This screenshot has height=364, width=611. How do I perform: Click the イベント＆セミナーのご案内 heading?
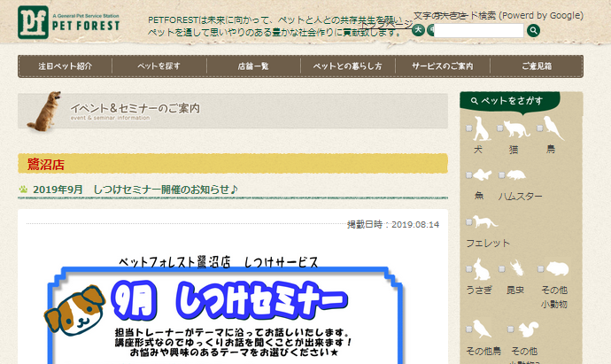coord(135,108)
